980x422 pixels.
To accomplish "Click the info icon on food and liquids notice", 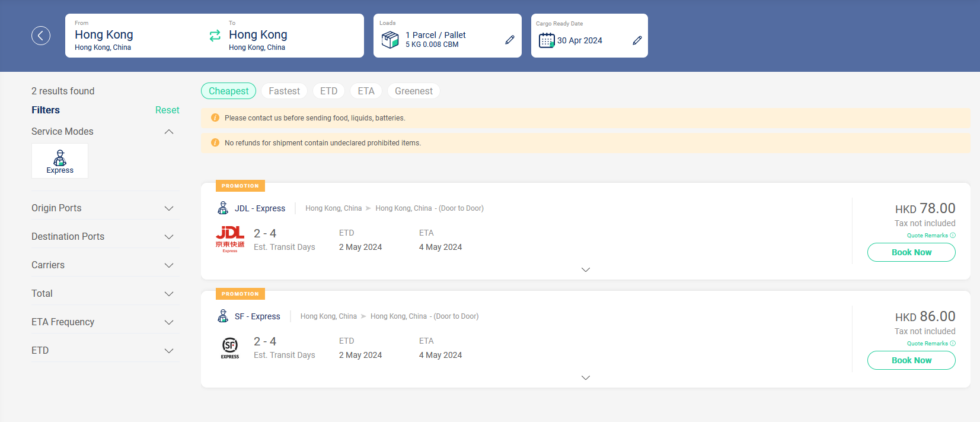I will 215,118.
